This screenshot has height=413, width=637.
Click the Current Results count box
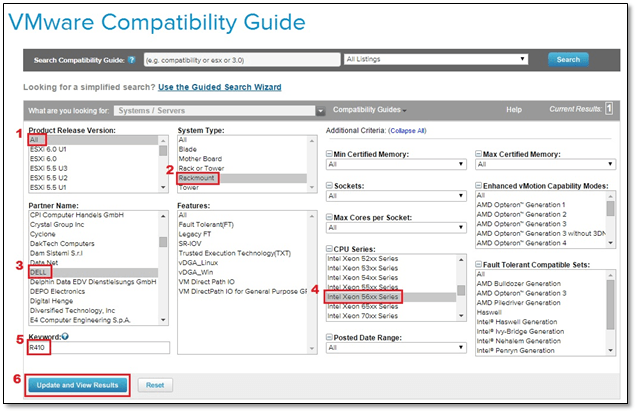point(609,109)
